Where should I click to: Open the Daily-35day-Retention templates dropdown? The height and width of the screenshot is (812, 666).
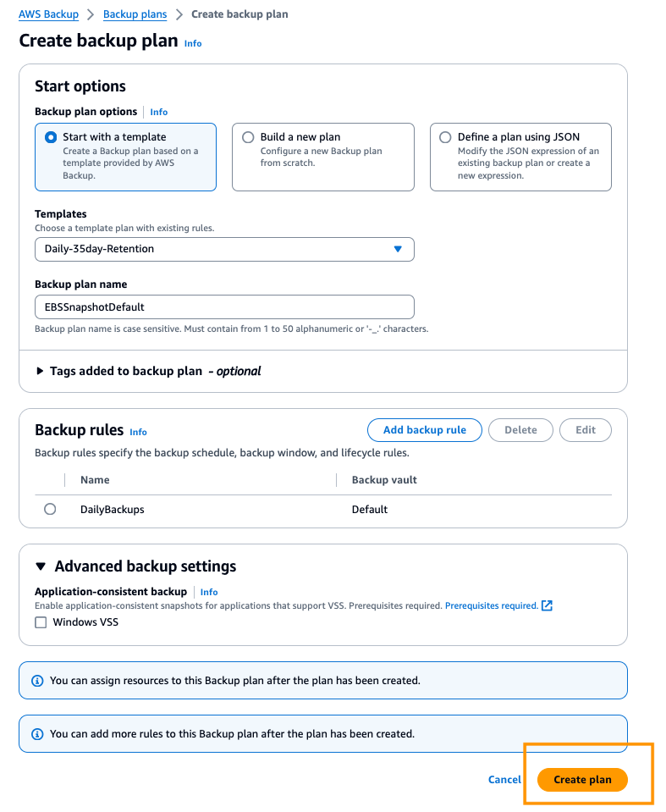click(x=224, y=249)
